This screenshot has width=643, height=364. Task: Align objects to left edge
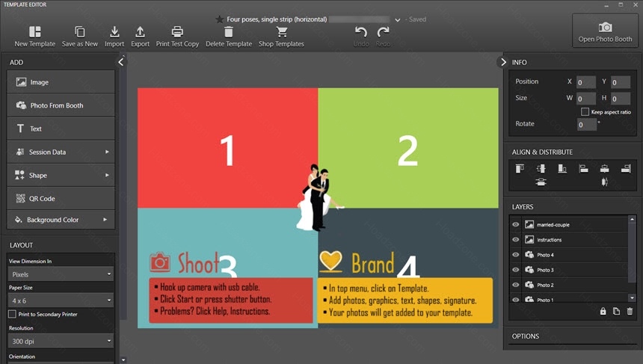583,168
